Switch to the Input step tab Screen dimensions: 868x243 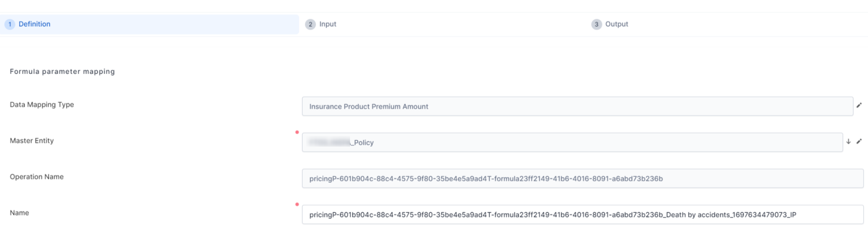[328, 24]
